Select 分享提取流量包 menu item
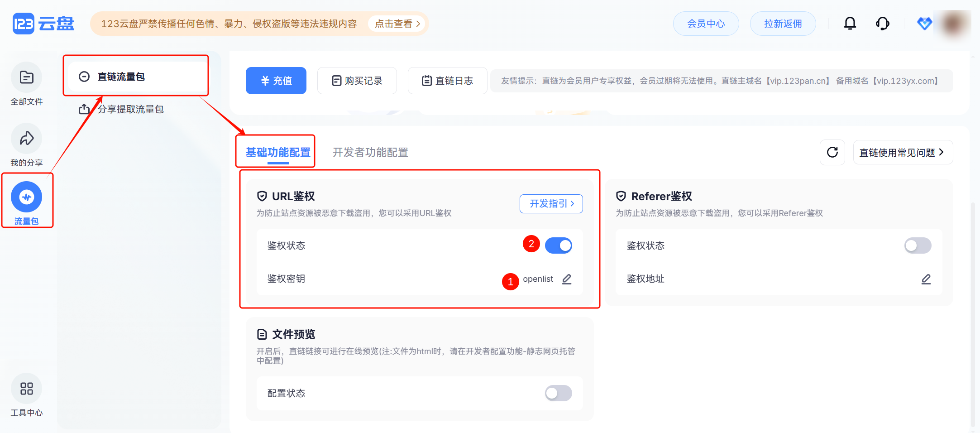980x433 pixels. click(x=130, y=109)
